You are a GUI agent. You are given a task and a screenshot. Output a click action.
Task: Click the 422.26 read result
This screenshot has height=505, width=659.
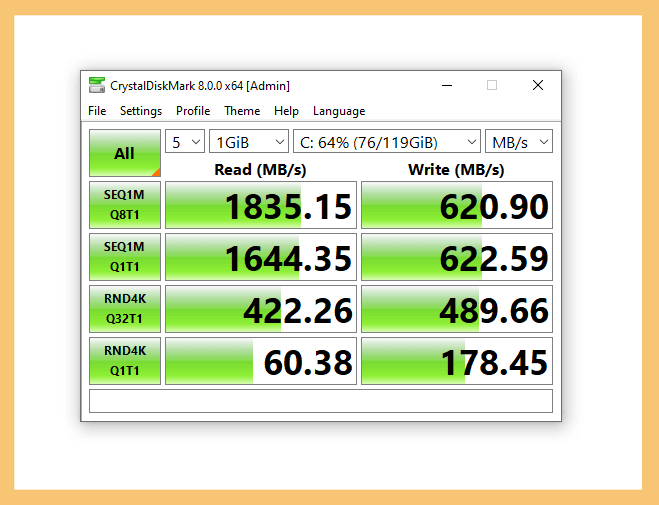pyautogui.click(x=261, y=309)
